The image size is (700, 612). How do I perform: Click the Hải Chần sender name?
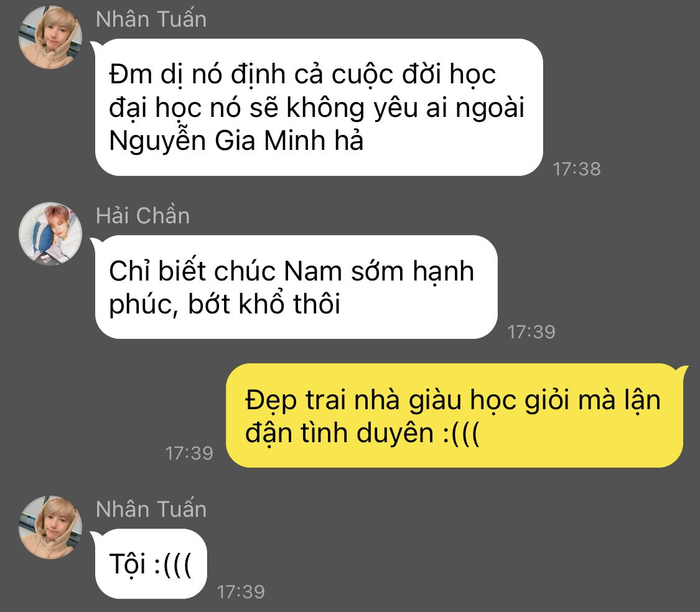143,215
